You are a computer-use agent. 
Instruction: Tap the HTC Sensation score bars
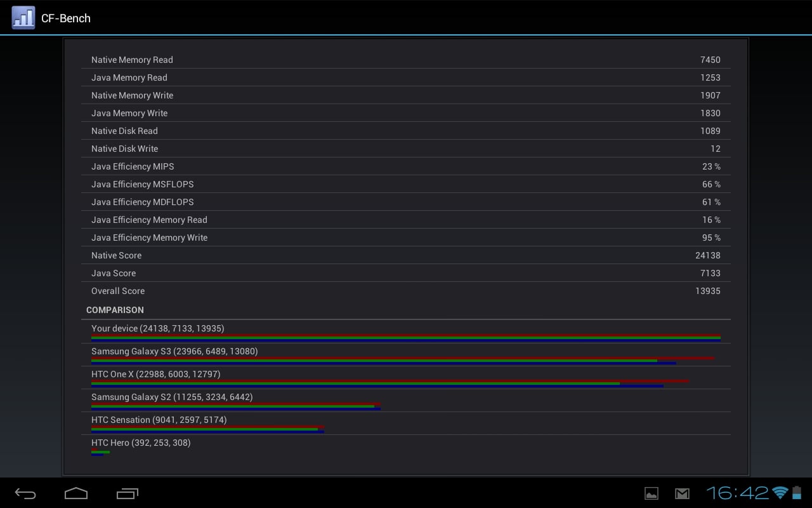point(207,429)
